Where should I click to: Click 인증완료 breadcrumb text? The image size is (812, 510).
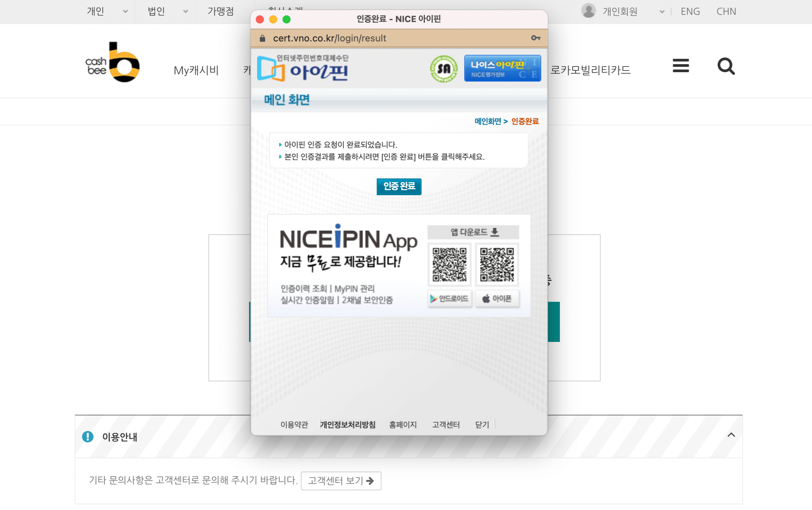525,121
